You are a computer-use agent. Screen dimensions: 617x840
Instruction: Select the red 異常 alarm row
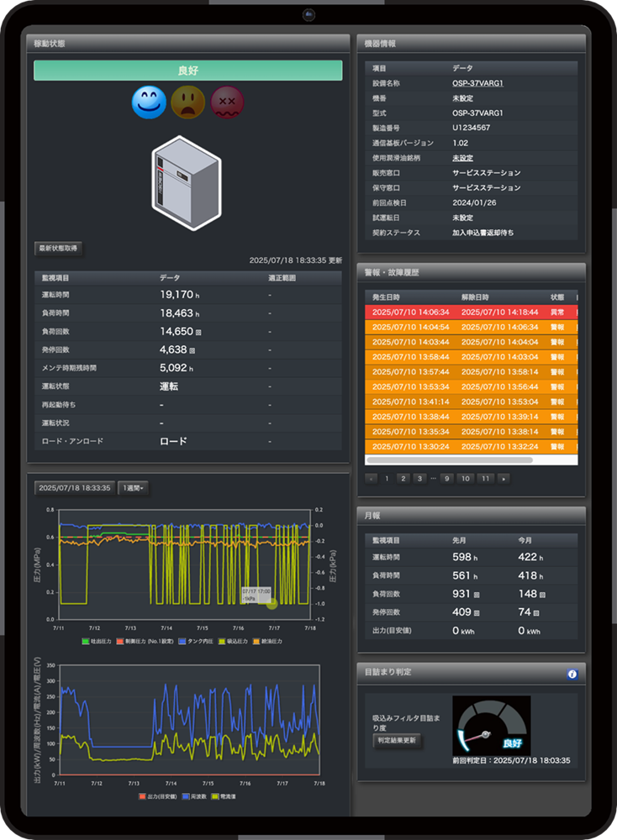471,312
